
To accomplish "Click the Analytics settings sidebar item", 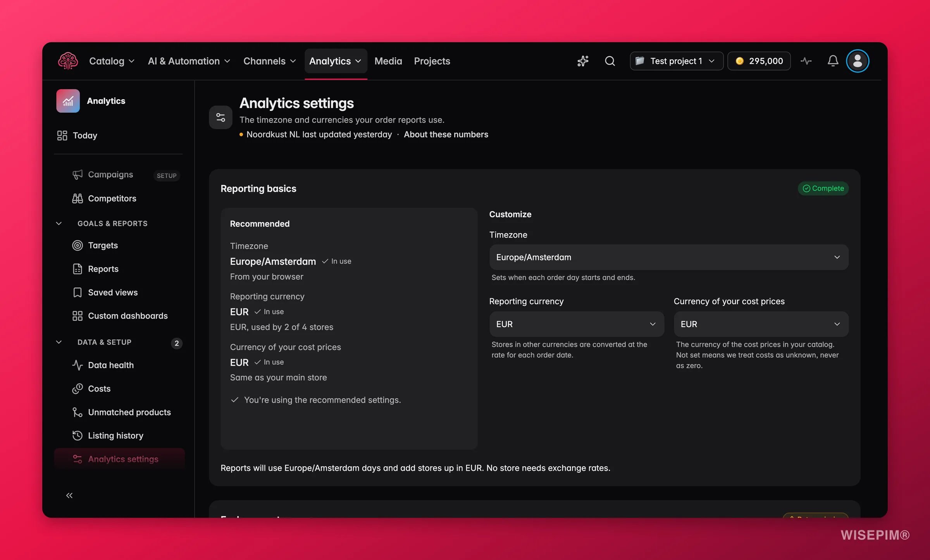I will 119,459.
